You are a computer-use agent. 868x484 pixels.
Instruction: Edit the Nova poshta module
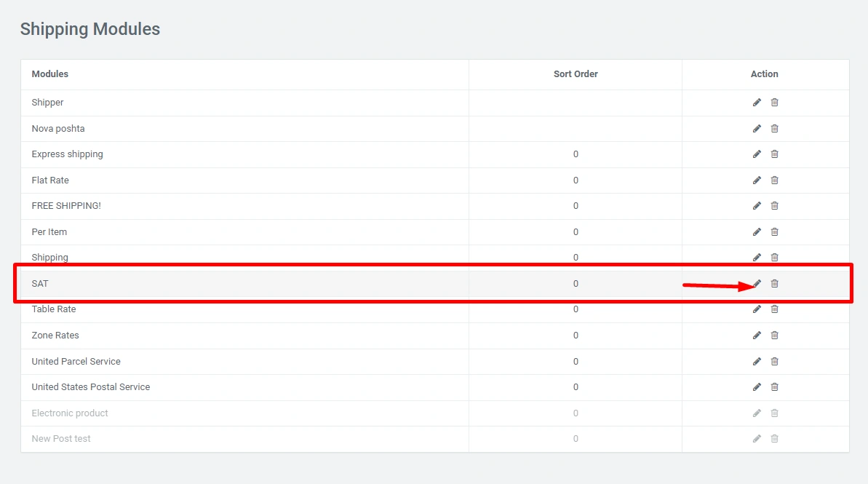(757, 129)
